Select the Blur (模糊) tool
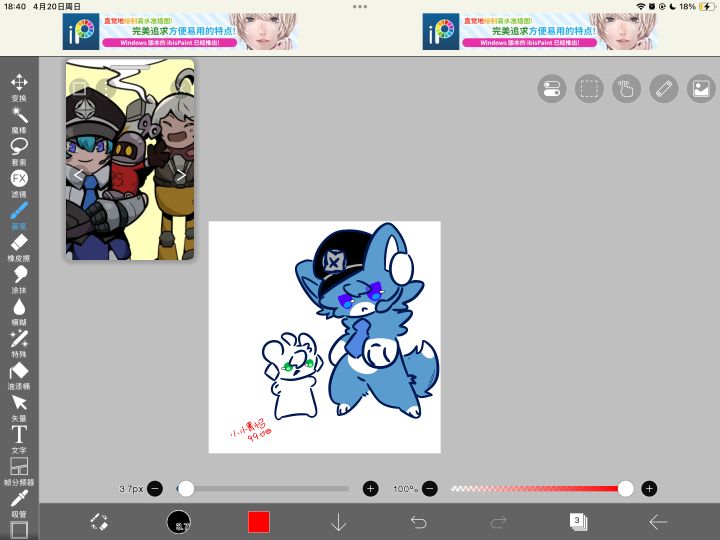The width and height of the screenshot is (720, 540). point(19,312)
